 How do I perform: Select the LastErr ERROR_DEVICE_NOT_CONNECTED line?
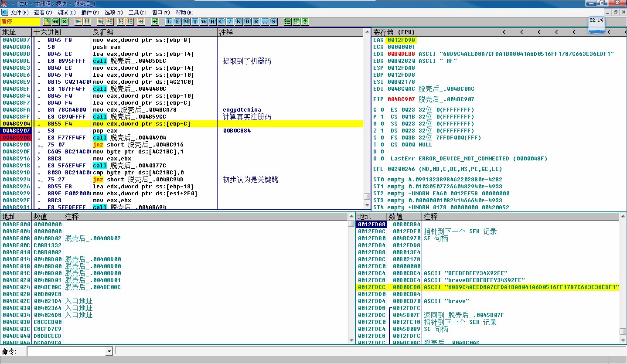coord(469,159)
